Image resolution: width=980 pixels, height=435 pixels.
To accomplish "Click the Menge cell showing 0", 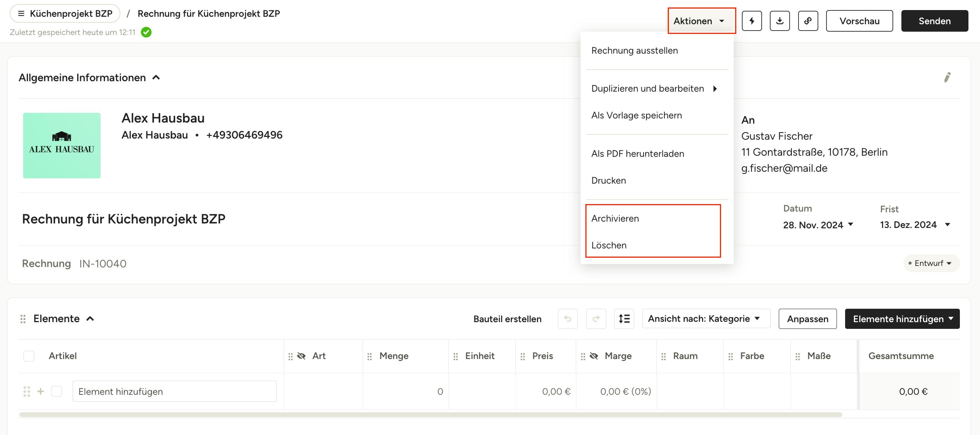I will pyautogui.click(x=405, y=391).
